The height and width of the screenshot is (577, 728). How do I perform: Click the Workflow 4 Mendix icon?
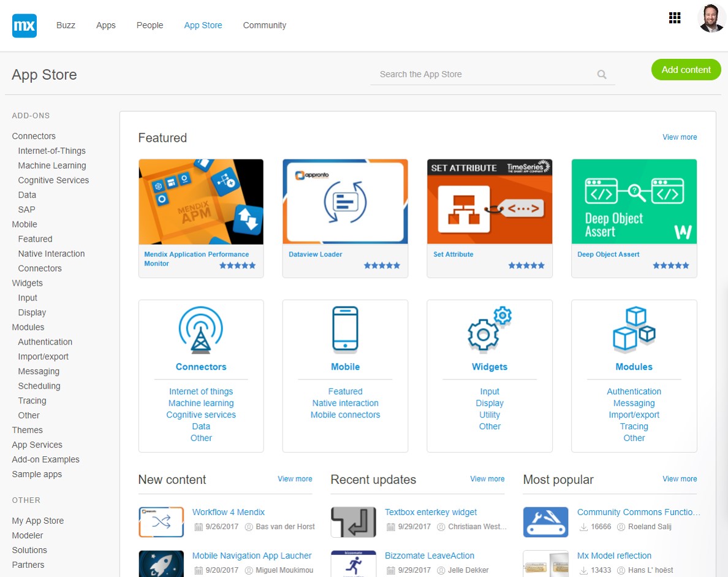161,522
